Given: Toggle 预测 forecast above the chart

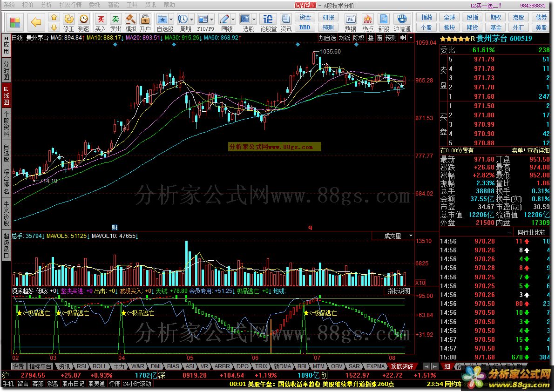Looking at the screenshot, I should (391, 38).
